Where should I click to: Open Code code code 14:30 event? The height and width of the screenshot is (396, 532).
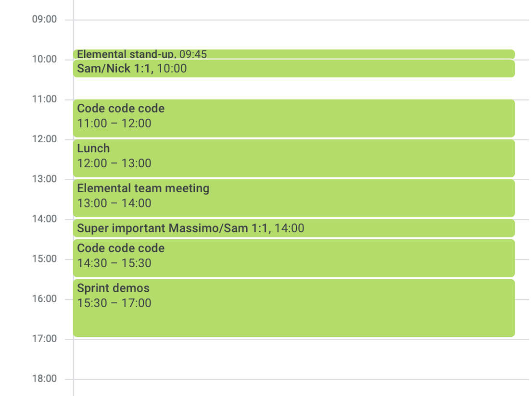[294, 258]
